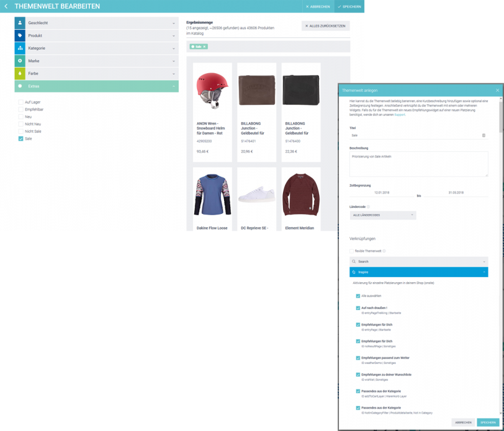Viewport: 504px width, 431px height.
Task: Click the Geschlecht person icon
Action: [x=20, y=23]
